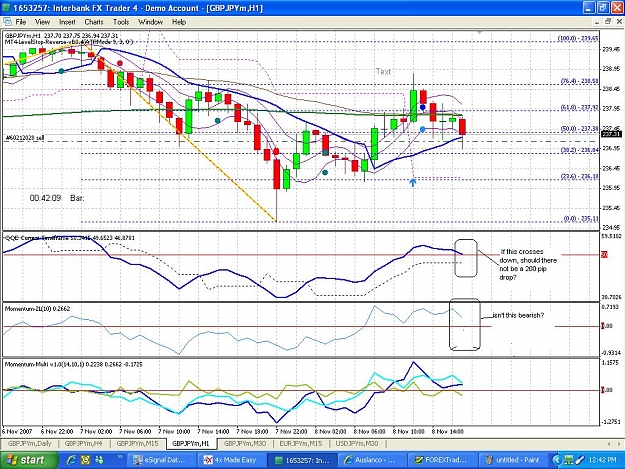Image resolution: width=625 pixels, height=469 pixels.
Task: Close the inner GBPJPYm,H1 chart window
Action: (618, 22)
